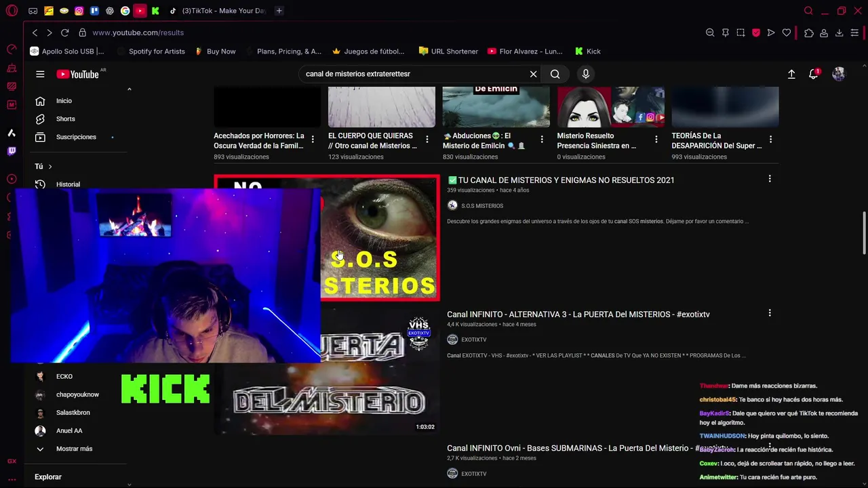Image resolution: width=868 pixels, height=488 pixels.
Task: Click the YouTube upload arrow icon
Action: click(x=791, y=74)
